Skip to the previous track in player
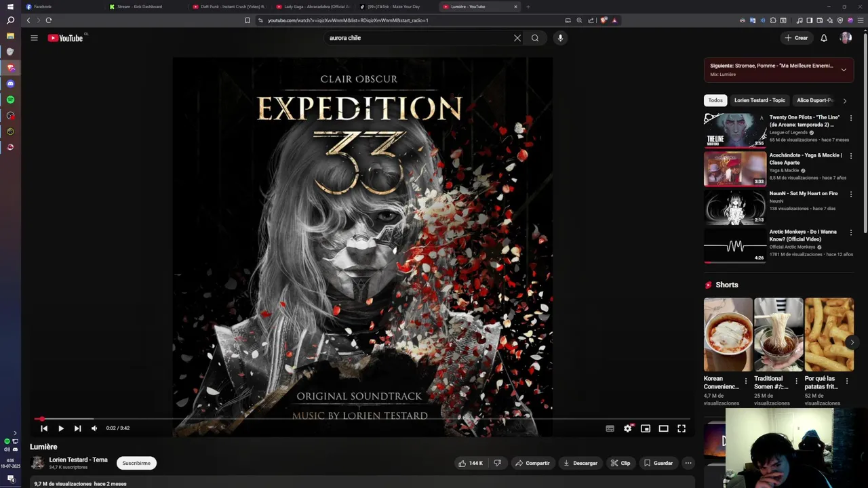This screenshot has height=488, width=868. [44, 428]
